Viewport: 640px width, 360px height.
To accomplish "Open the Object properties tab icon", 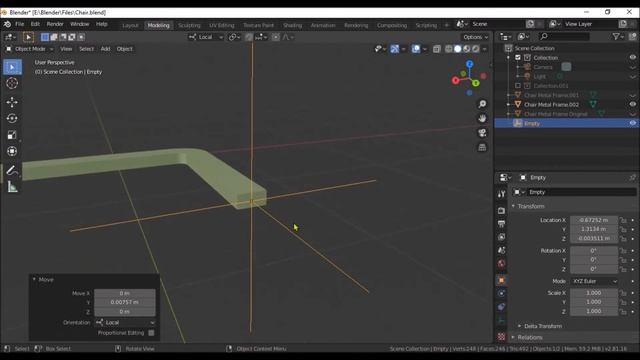I will tap(501, 280).
